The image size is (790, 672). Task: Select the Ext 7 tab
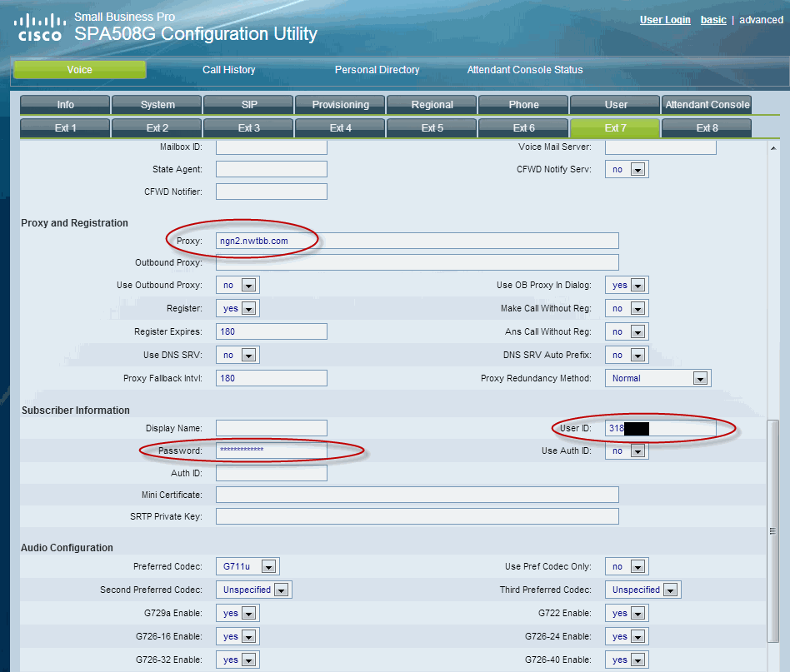click(616, 128)
